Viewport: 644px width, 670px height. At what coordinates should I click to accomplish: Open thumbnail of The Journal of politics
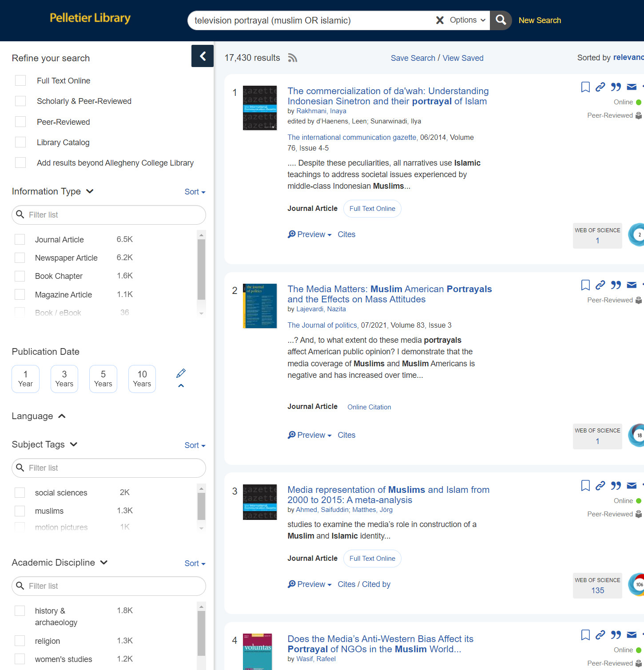click(x=260, y=306)
